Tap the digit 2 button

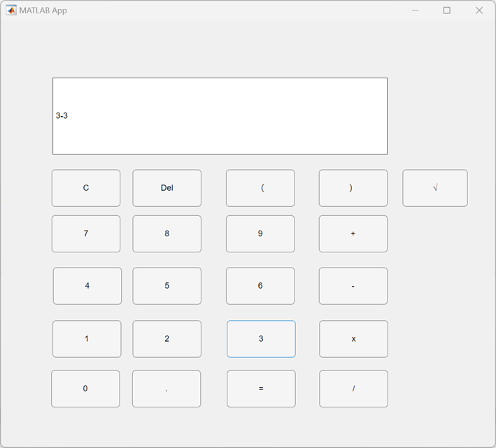(x=166, y=339)
